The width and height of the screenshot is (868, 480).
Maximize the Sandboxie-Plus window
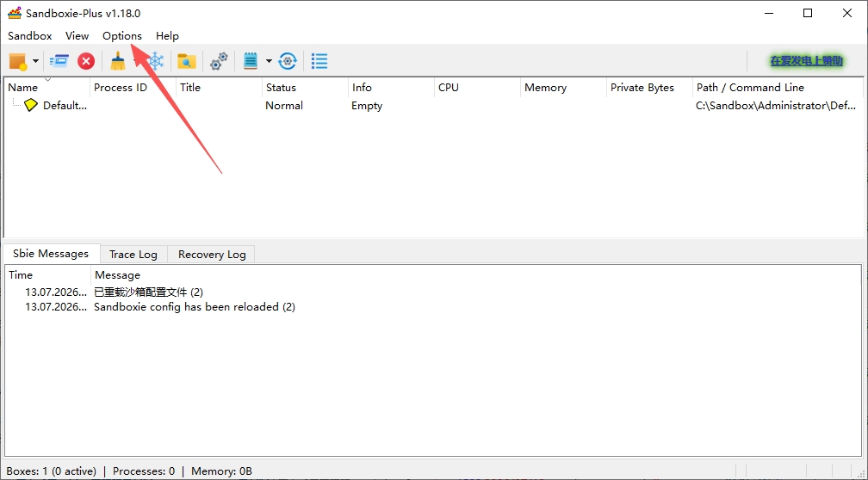[x=808, y=13]
